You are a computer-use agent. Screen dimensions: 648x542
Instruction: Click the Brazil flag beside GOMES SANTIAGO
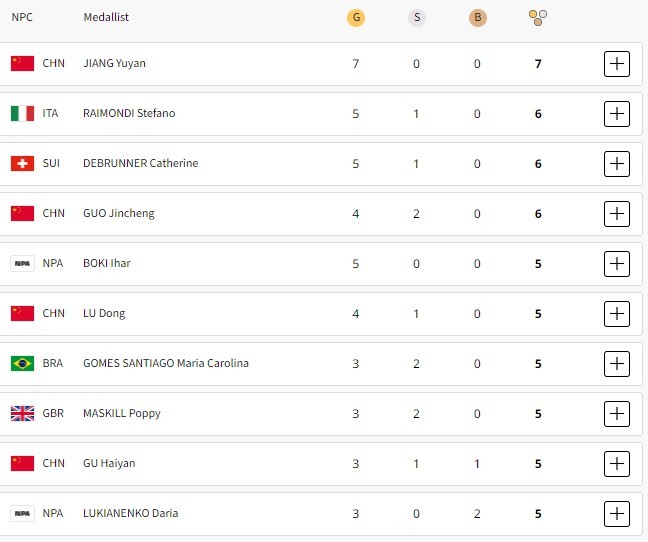click(22, 363)
